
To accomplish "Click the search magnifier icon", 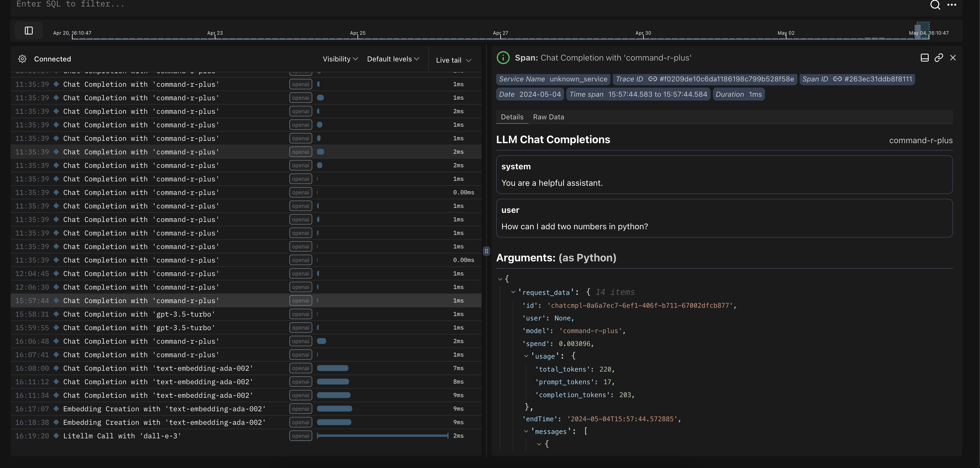I will pyautogui.click(x=935, y=5).
